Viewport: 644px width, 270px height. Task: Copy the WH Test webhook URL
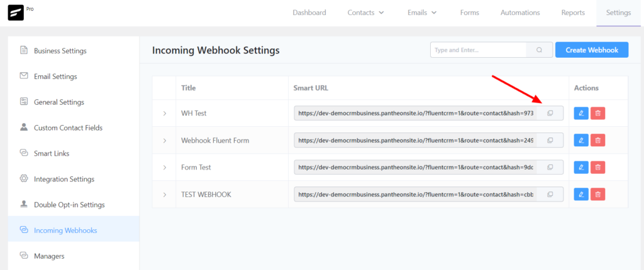point(550,113)
